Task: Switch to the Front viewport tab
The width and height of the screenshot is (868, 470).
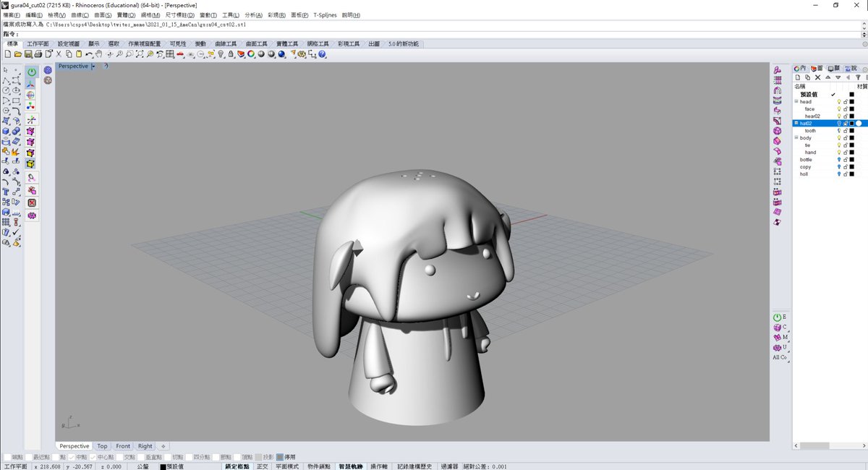Action: coord(123,446)
